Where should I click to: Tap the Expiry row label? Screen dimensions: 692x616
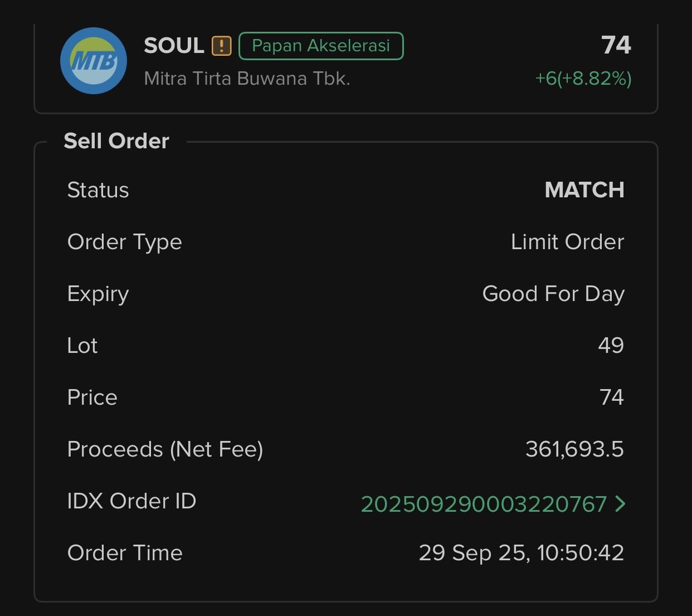click(98, 294)
